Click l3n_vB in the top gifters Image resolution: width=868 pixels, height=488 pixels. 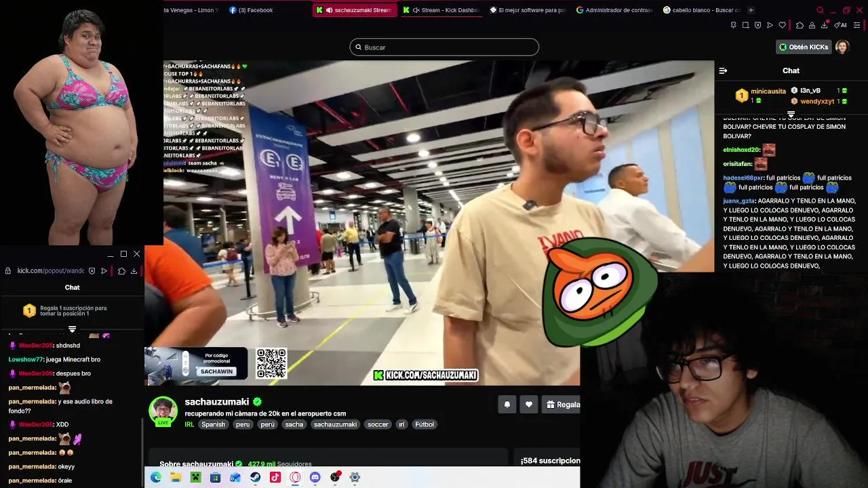click(x=810, y=90)
